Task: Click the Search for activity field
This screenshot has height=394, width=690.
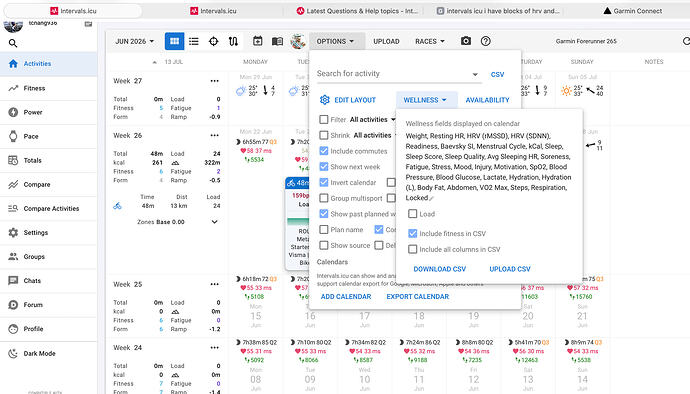Action: (399, 74)
